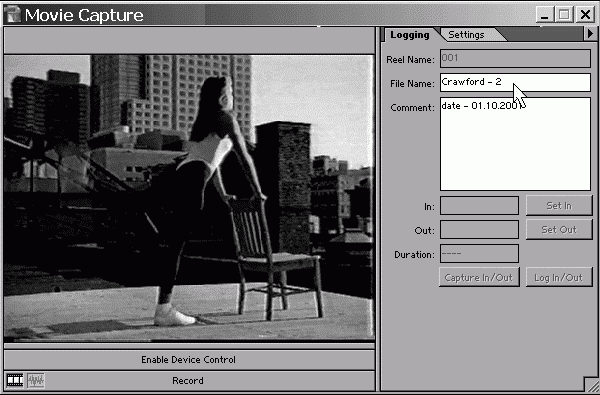Click Enable Device Control
This screenshot has width=600, height=395.
pos(189,360)
